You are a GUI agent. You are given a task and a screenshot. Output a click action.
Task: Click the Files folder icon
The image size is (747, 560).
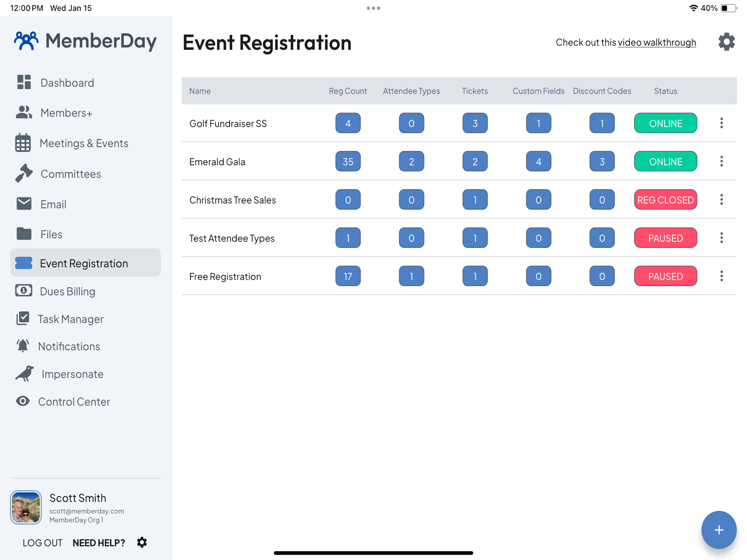point(24,234)
